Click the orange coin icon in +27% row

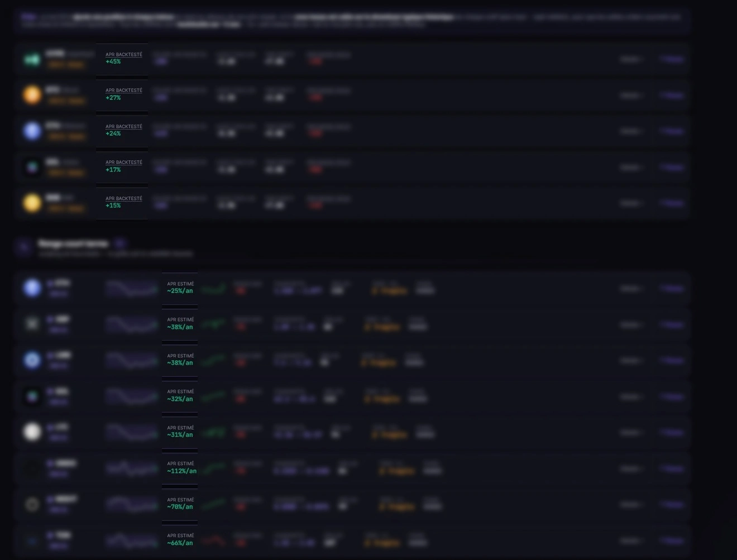point(32,94)
